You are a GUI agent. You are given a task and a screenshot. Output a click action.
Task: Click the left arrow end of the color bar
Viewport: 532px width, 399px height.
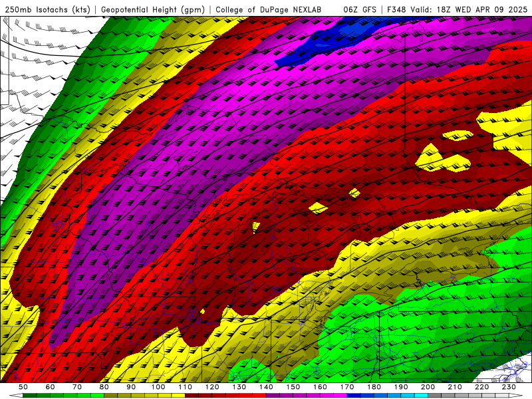click(x=16, y=396)
